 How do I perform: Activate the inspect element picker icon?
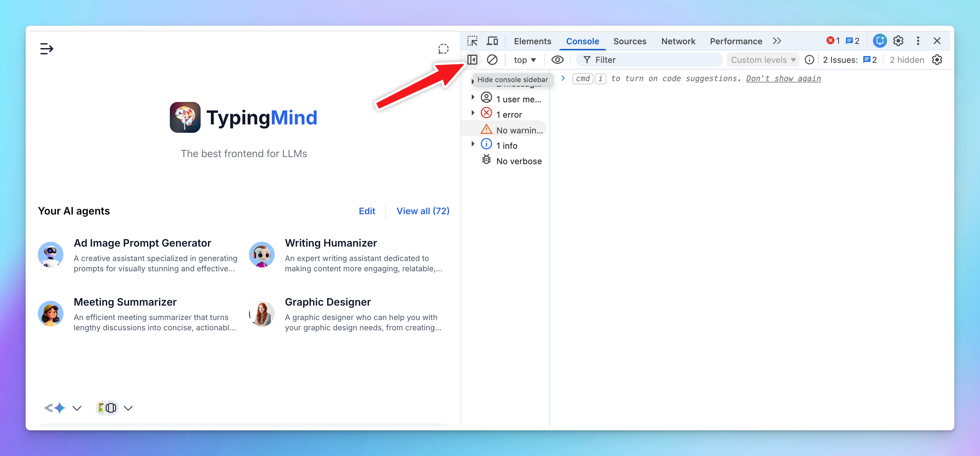pyautogui.click(x=472, y=41)
